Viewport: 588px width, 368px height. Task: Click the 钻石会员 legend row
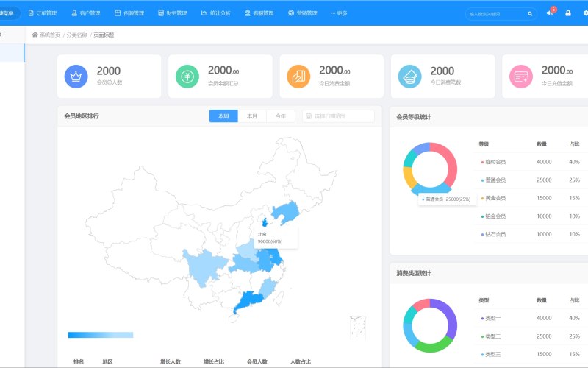tap(531, 234)
